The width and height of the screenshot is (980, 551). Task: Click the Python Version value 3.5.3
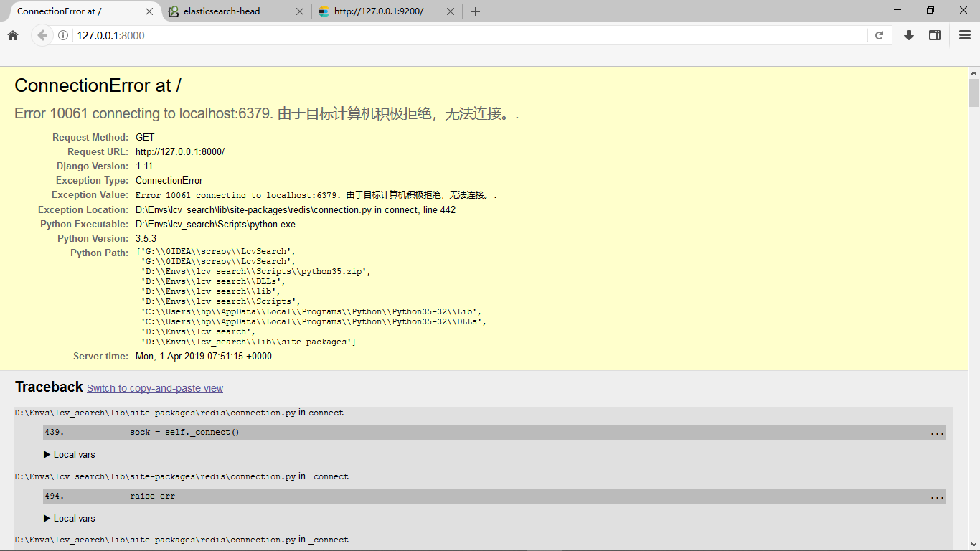click(x=146, y=238)
